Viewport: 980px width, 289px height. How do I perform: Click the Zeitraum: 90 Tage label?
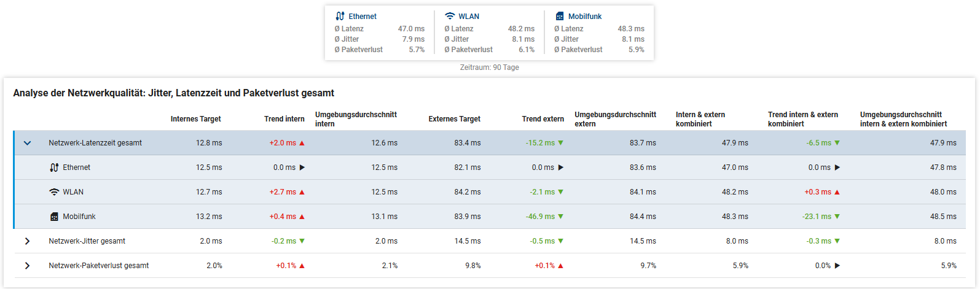pyautogui.click(x=489, y=67)
